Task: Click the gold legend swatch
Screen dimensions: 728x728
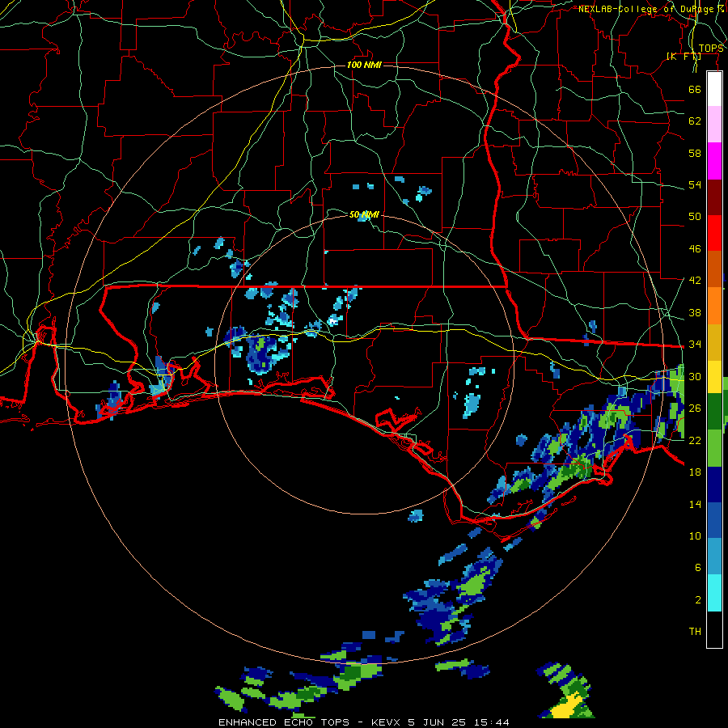Action: coord(714,342)
